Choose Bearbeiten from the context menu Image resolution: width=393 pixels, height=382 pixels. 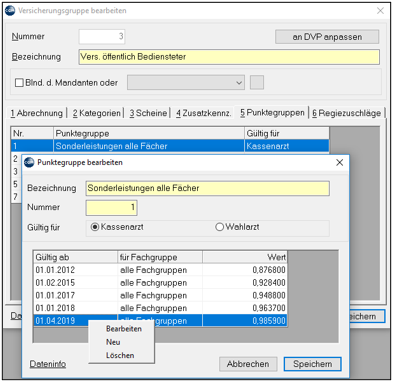click(x=124, y=329)
